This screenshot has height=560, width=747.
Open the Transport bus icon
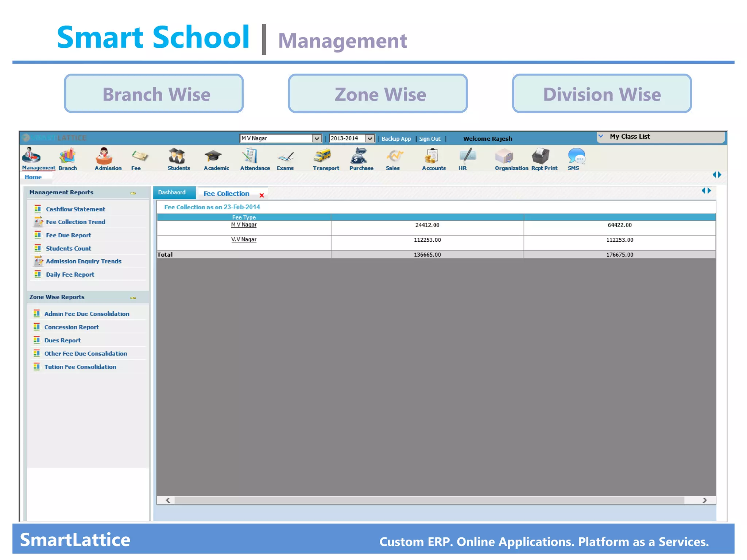tap(322, 156)
